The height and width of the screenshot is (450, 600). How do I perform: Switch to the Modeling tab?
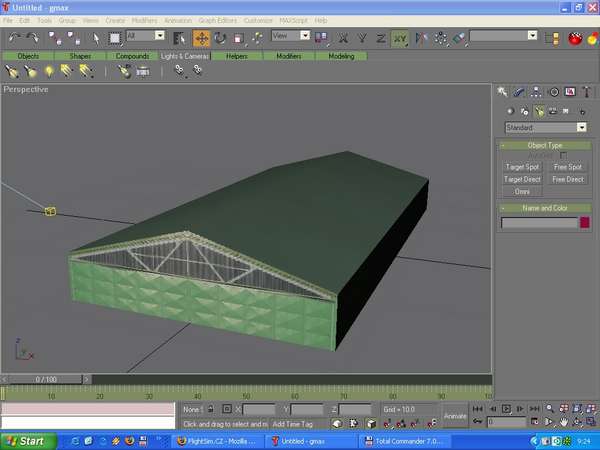tap(341, 56)
